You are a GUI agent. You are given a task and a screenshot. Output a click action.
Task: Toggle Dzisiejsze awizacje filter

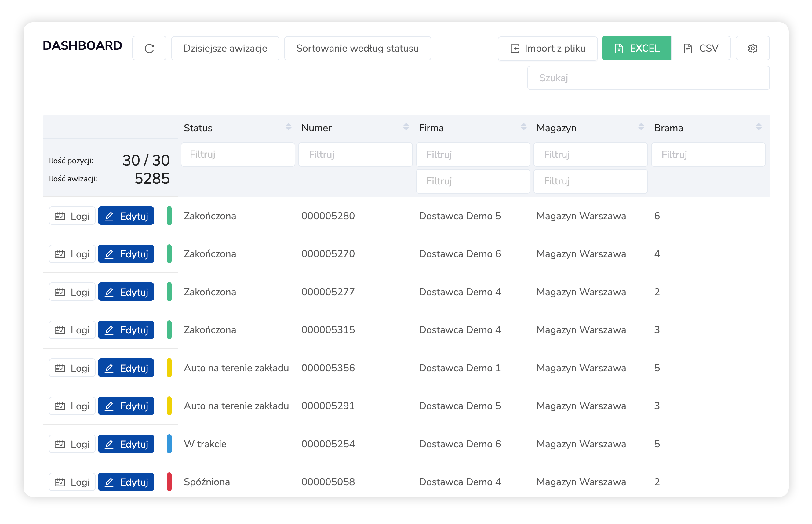point(225,48)
